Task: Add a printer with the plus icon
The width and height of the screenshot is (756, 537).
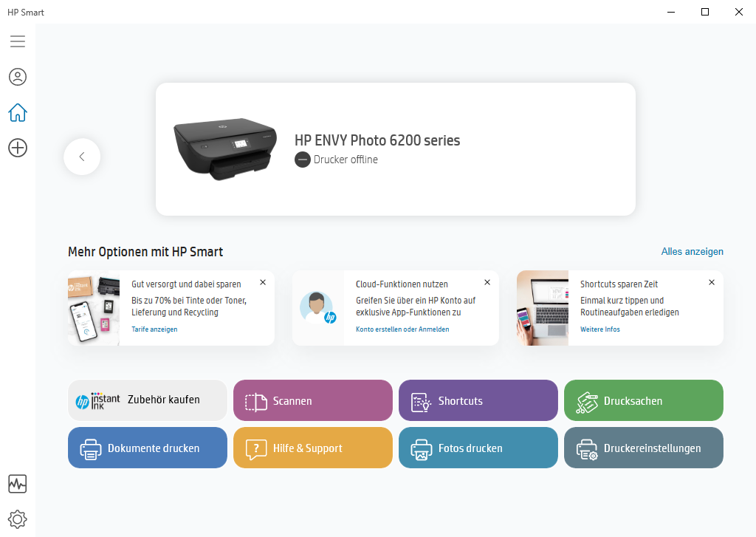Action: [x=18, y=148]
